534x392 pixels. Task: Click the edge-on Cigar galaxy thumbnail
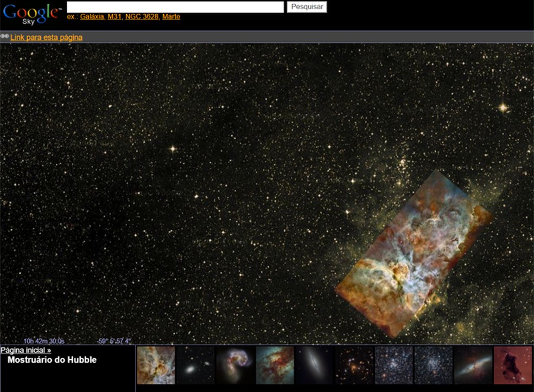[474, 365]
